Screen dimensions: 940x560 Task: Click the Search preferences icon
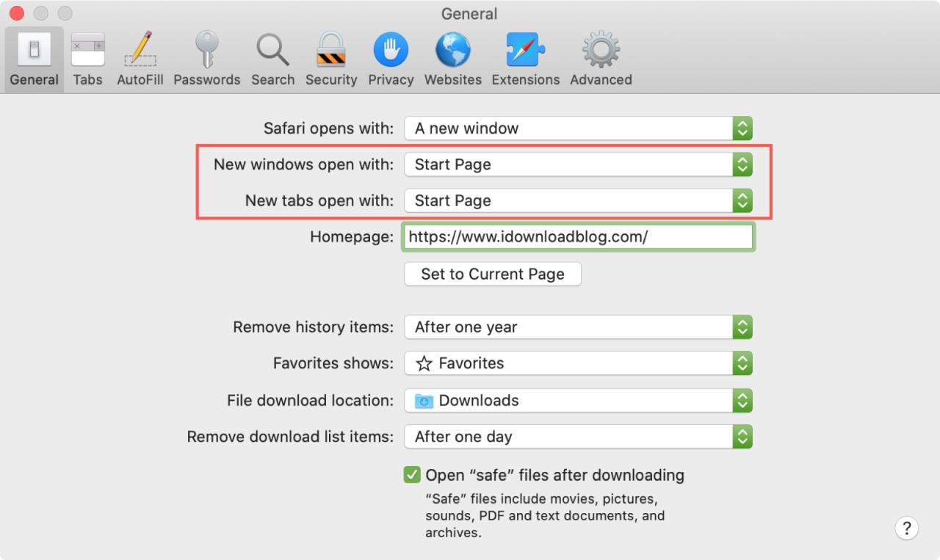point(272,57)
